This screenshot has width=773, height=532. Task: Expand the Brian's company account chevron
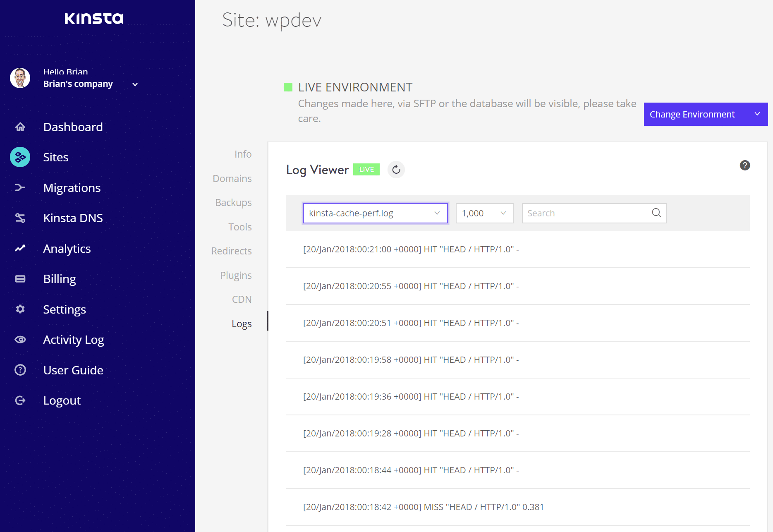point(135,84)
